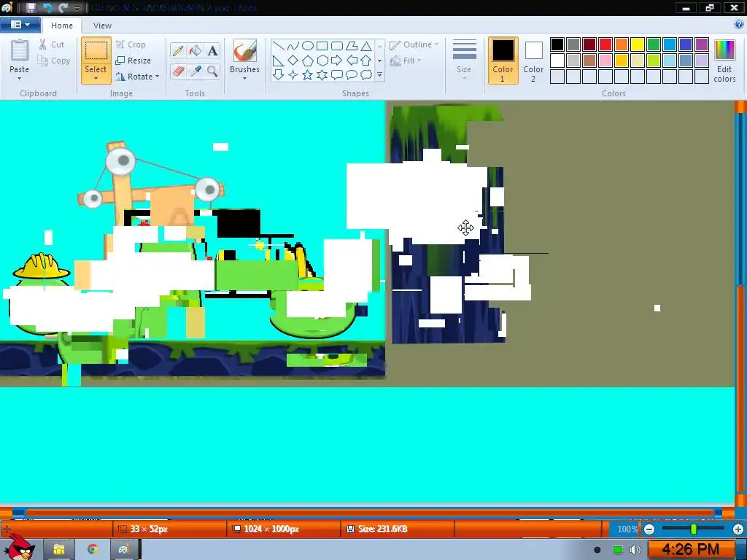Choose the Triangle shape
The width and height of the screenshot is (747, 560).
click(366, 46)
